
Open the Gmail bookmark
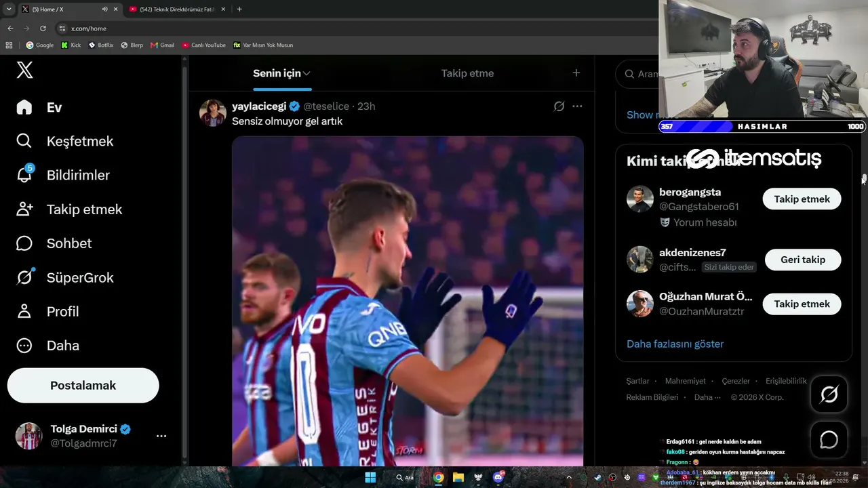[x=163, y=45]
